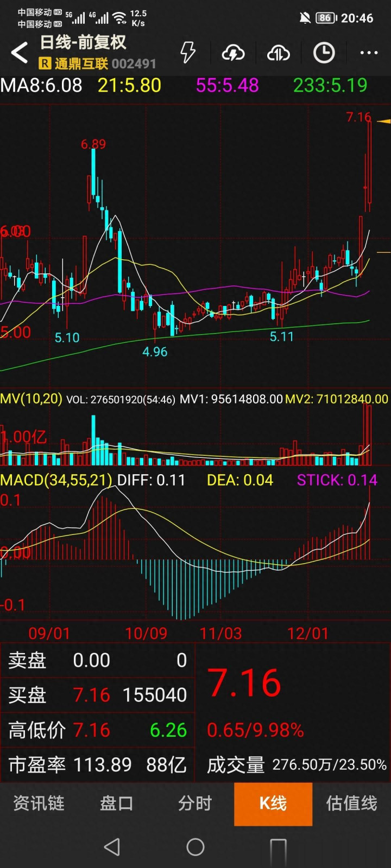Tap the cloud with lightning icon
This screenshot has width=391, height=868.
tap(233, 53)
